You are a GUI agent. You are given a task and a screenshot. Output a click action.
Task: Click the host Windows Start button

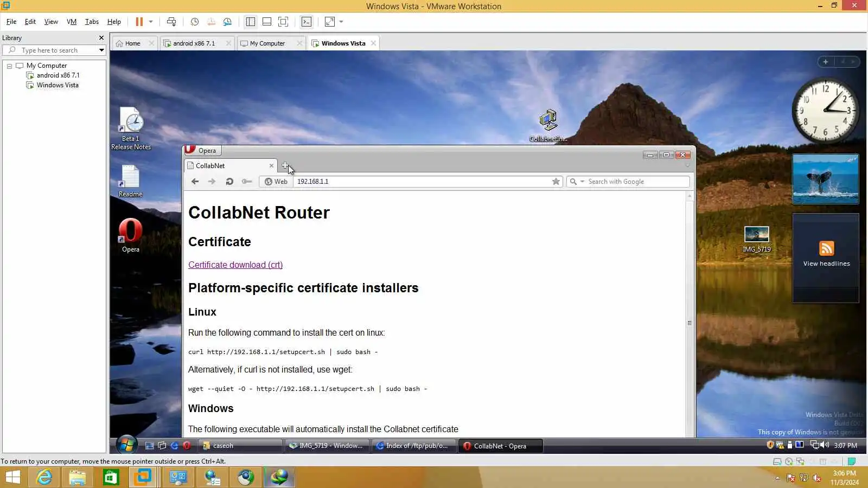click(x=12, y=478)
